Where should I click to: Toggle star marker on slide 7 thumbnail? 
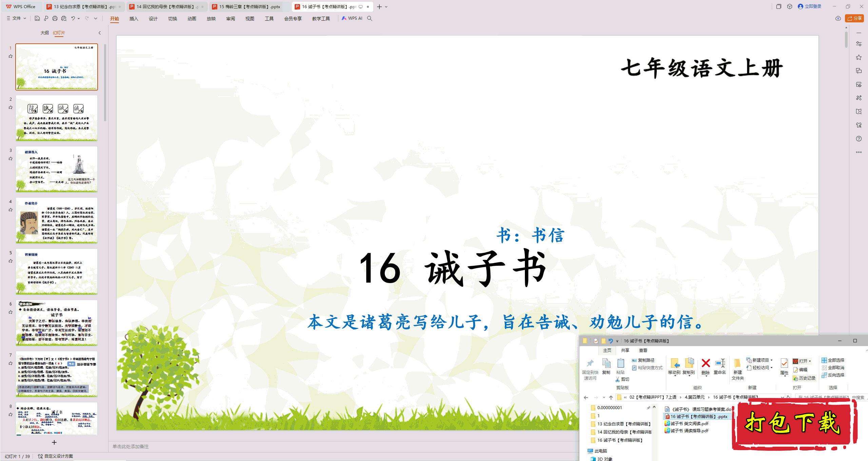click(11, 363)
